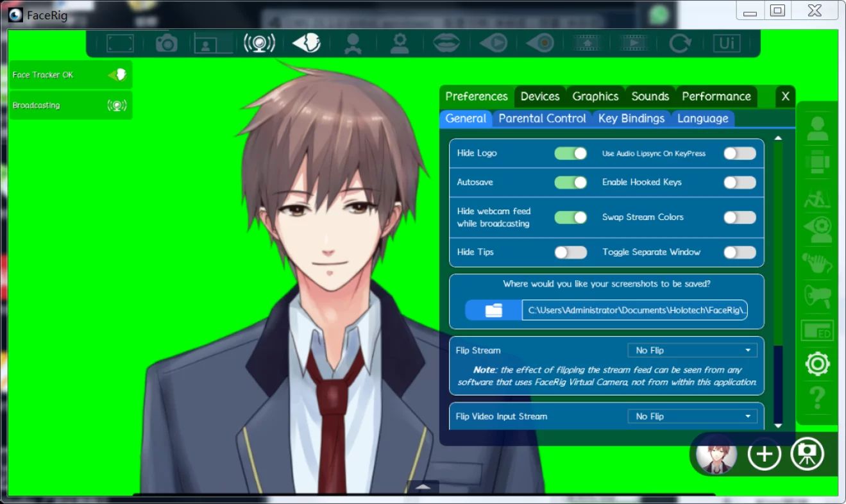Click the settings panel scrollbar down arrow

point(778,426)
